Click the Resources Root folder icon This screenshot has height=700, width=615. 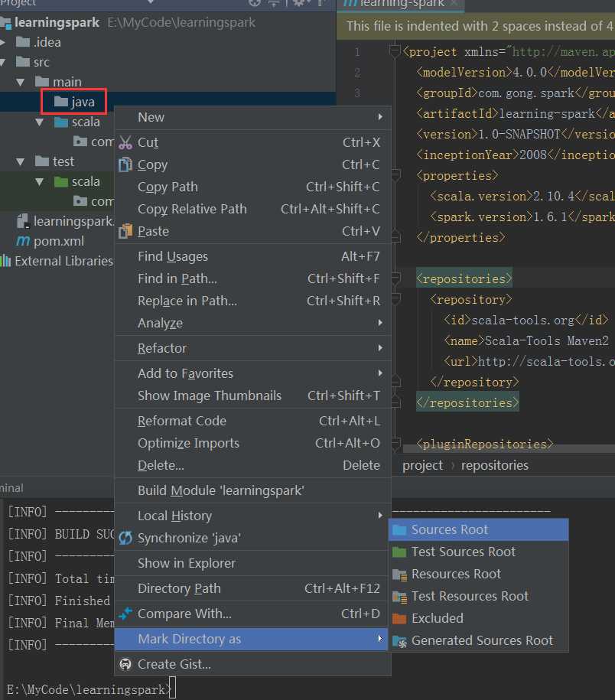(x=399, y=575)
